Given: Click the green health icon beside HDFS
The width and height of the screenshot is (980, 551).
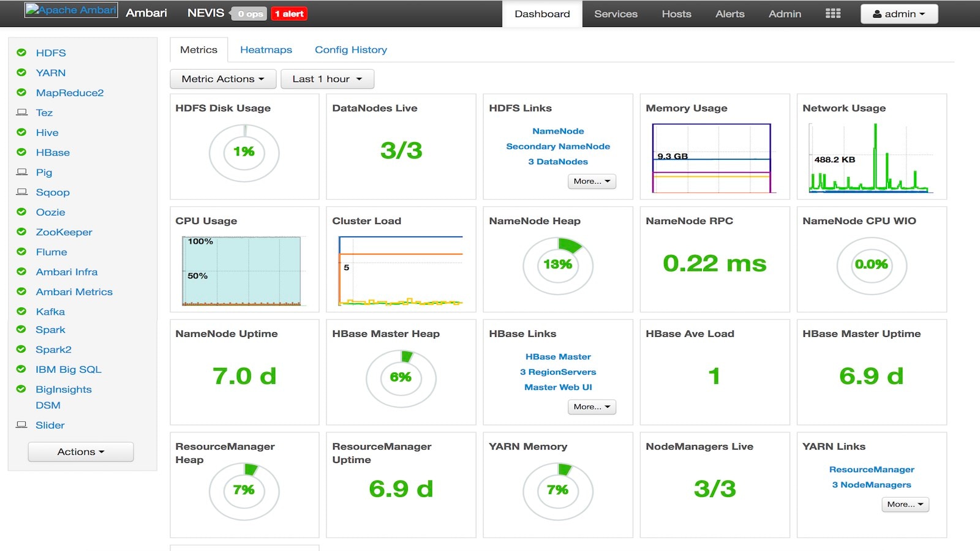Looking at the screenshot, I should pos(20,53).
